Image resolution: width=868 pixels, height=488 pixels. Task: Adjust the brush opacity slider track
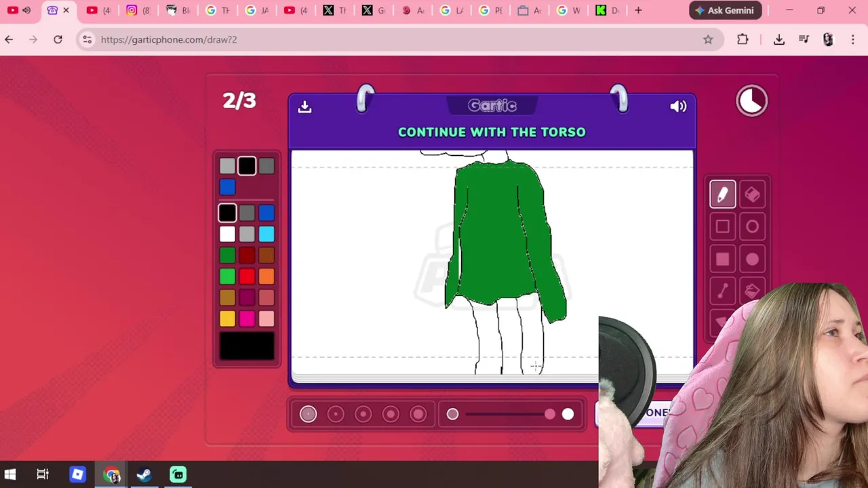(510, 414)
